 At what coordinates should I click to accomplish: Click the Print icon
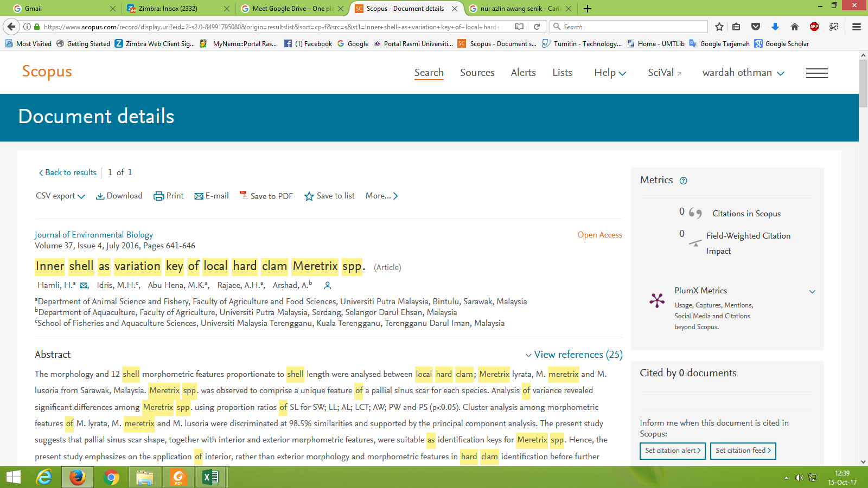[x=158, y=196]
